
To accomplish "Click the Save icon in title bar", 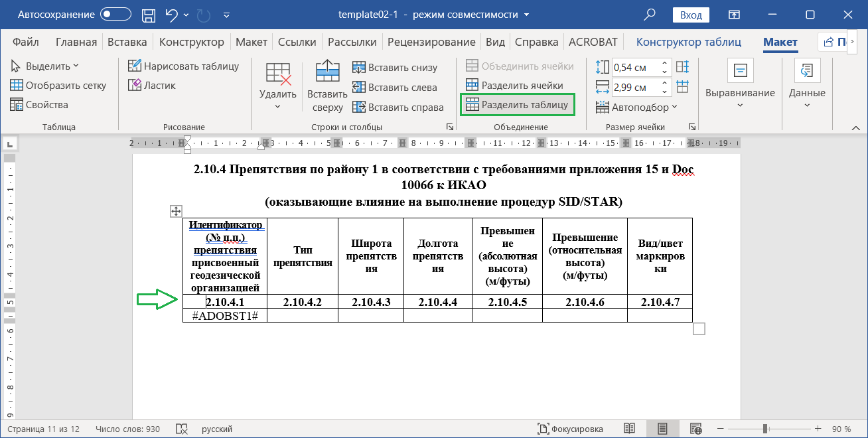I will [149, 15].
